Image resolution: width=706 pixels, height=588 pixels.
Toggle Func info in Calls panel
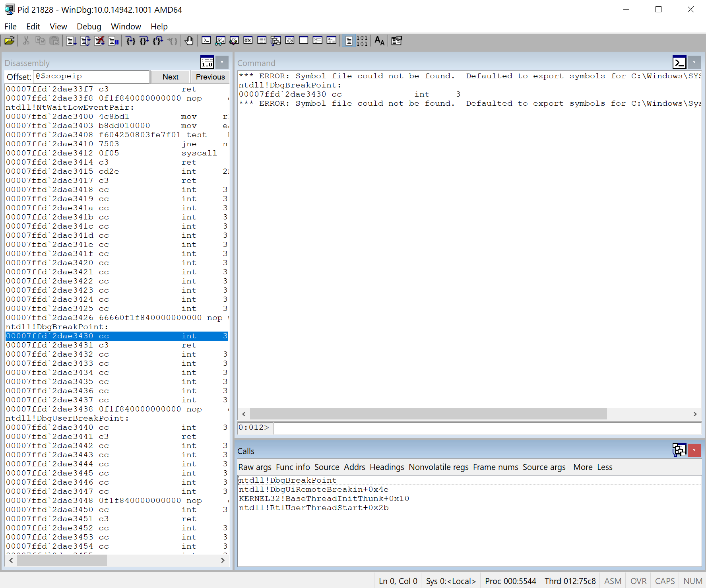[x=293, y=467]
